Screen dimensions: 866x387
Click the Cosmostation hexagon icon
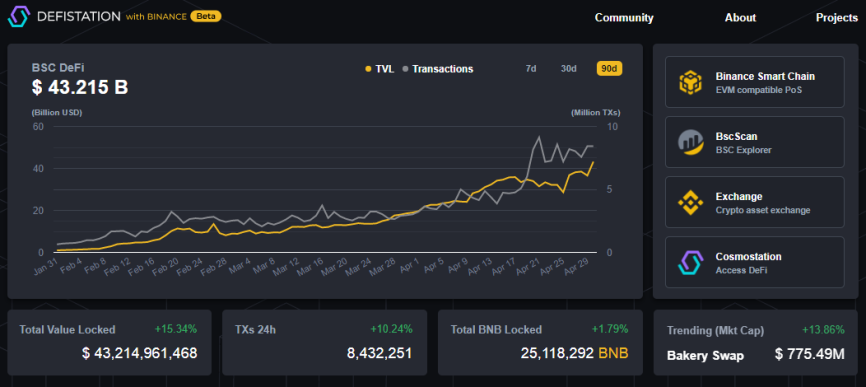click(690, 262)
